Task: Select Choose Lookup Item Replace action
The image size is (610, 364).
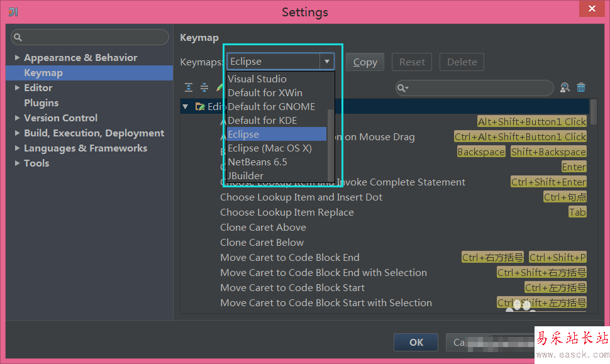Action: coord(287,212)
